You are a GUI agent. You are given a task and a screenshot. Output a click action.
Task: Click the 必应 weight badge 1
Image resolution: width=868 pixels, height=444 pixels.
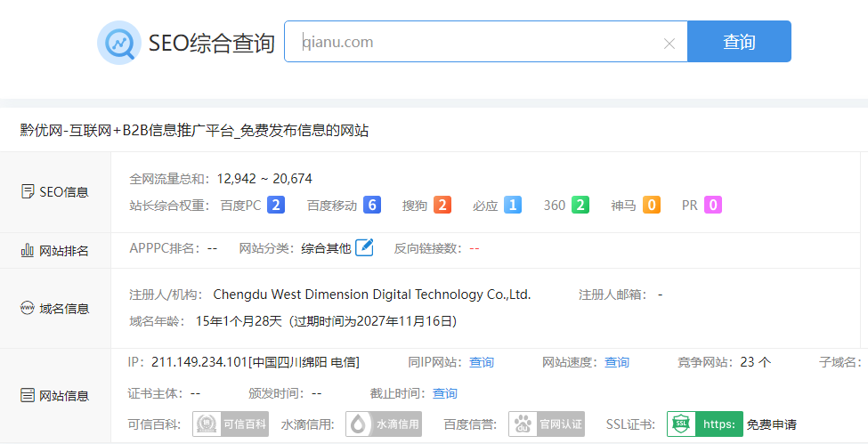[512, 206]
